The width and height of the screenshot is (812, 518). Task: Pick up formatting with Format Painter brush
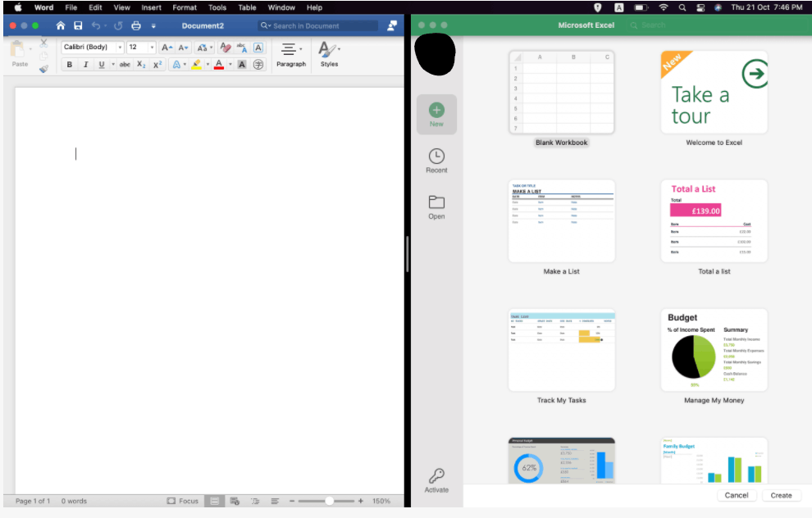tap(43, 69)
